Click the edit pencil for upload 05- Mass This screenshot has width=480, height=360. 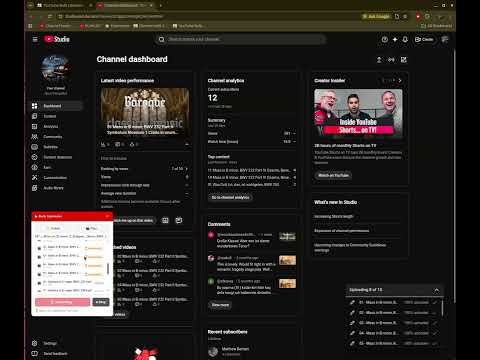coord(352,343)
